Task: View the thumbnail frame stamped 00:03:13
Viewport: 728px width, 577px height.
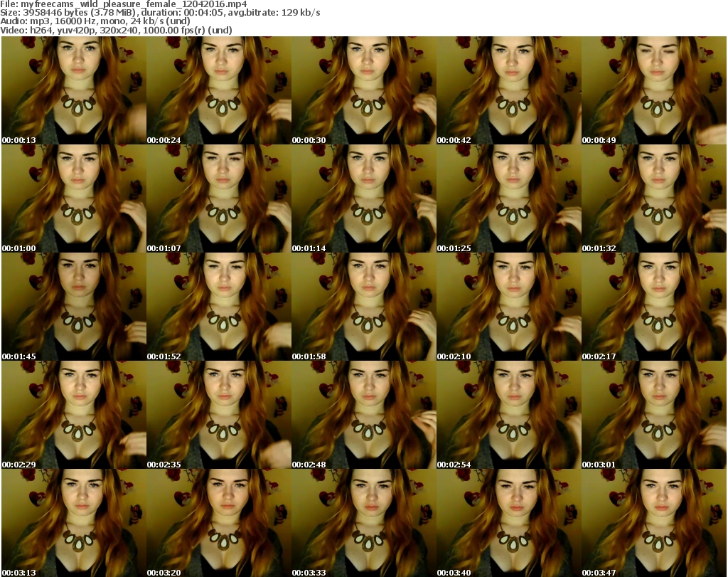Action: click(x=74, y=523)
